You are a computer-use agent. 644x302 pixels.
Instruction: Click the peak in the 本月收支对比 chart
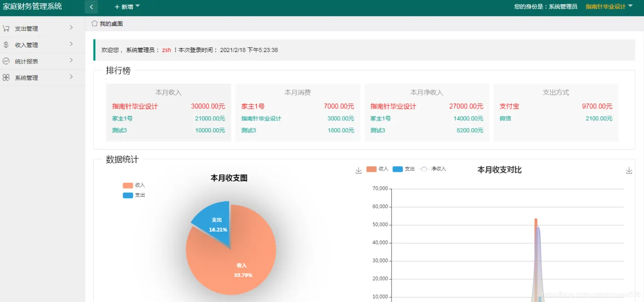tap(536, 220)
